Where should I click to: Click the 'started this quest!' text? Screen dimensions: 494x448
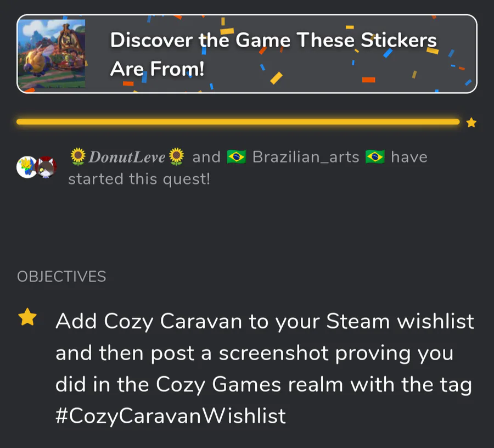[139, 180]
